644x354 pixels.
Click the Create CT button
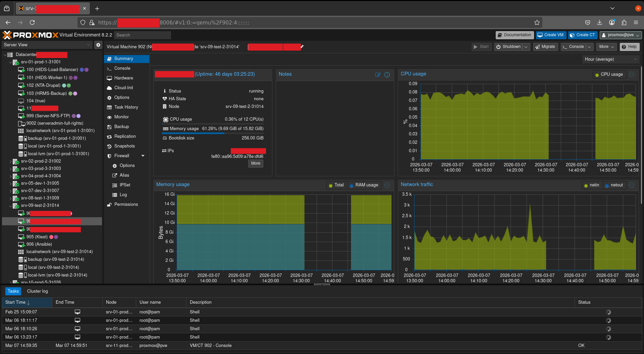point(583,35)
